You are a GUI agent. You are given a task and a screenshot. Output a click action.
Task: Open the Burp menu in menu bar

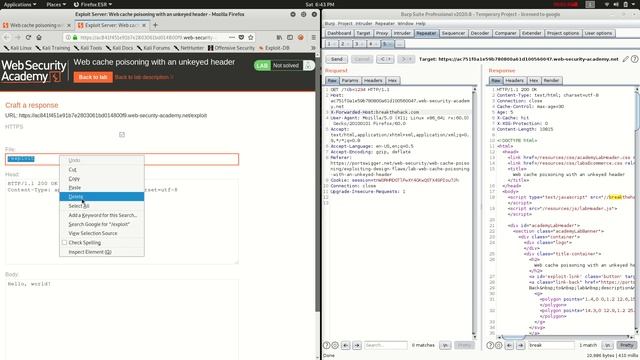(329, 24)
